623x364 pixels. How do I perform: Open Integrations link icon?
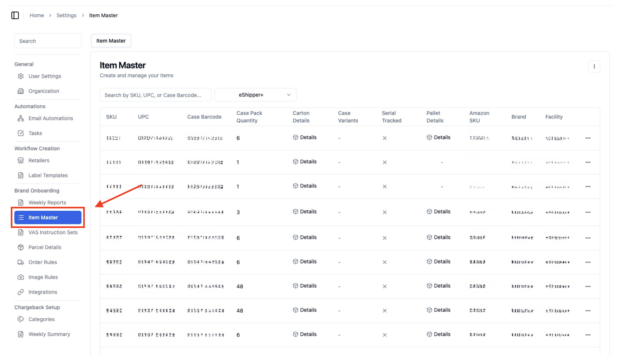click(21, 292)
